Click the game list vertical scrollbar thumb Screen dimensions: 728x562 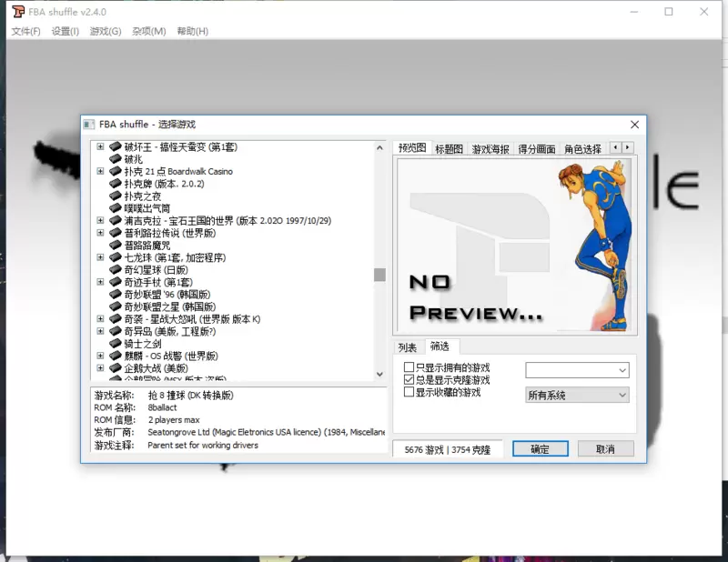379,275
